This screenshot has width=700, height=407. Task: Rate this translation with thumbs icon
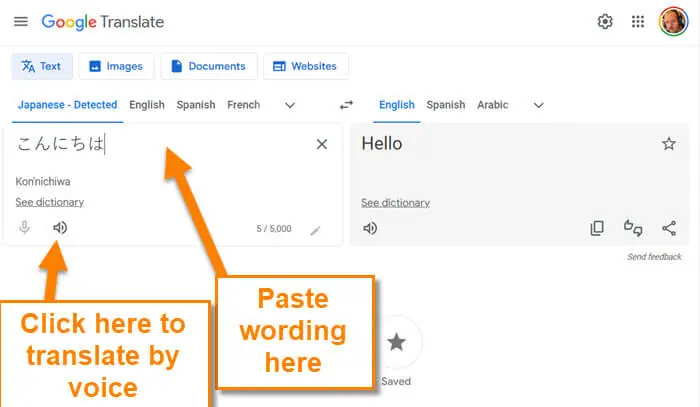coord(633,228)
